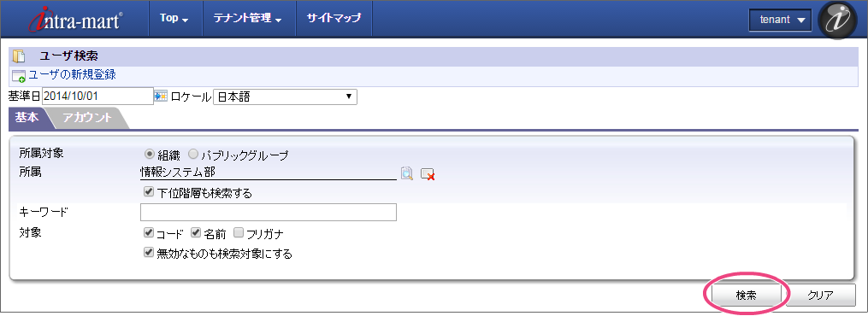This screenshot has height=316, width=868.
Task: Expand the tenant user menu
Action: pos(780,20)
